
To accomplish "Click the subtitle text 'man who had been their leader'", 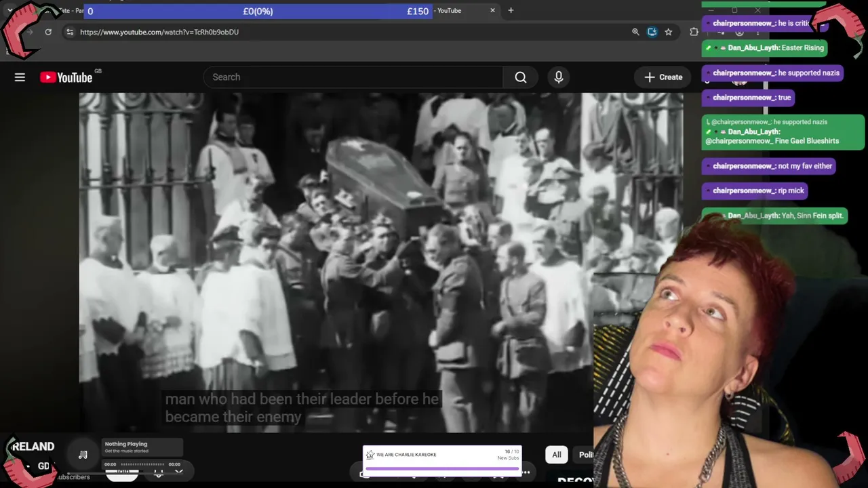I will tap(267, 399).
